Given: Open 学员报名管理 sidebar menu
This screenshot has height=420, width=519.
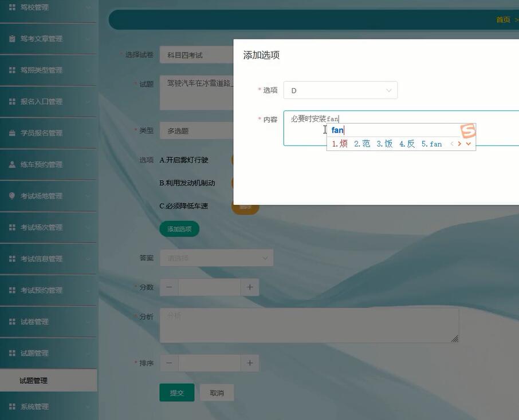Looking at the screenshot, I should [x=48, y=133].
